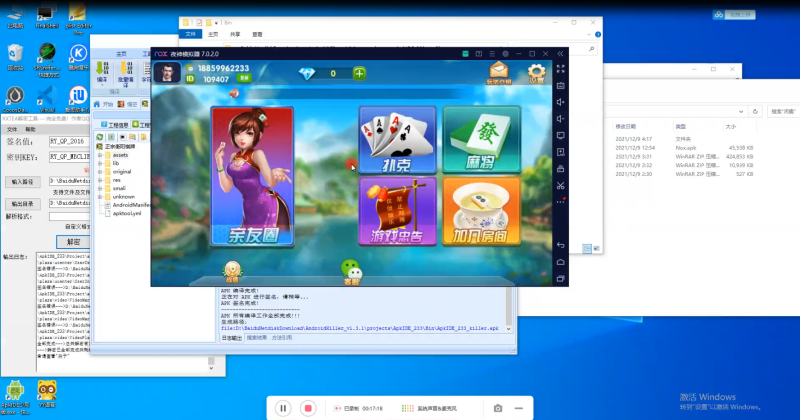The height and width of the screenshot is (420, 800).
Task: Select apktool.yml in project tree
Action: (x=127, y=213)
